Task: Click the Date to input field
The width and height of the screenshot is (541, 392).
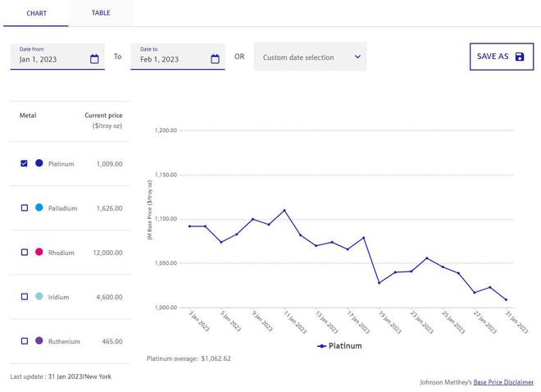Action: 170,59
